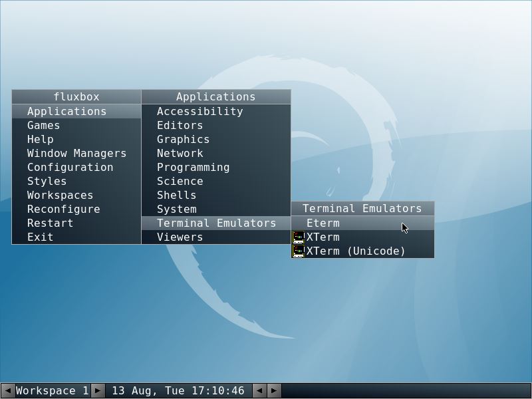The height and width of the screenshot is (399, 532).
Task: Select Terminal Emulators in Applications menu
Action: (x=215, y=223)
